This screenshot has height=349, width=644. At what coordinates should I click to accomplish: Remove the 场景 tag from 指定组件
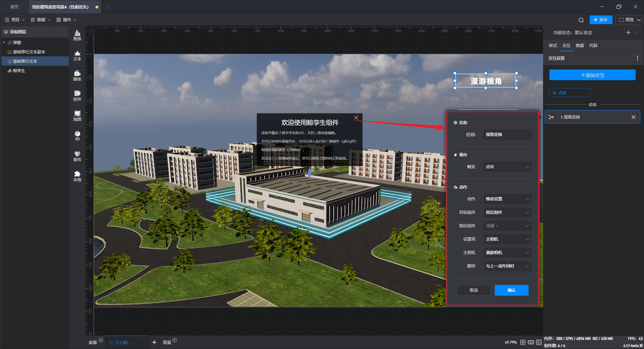click(497, 226)
